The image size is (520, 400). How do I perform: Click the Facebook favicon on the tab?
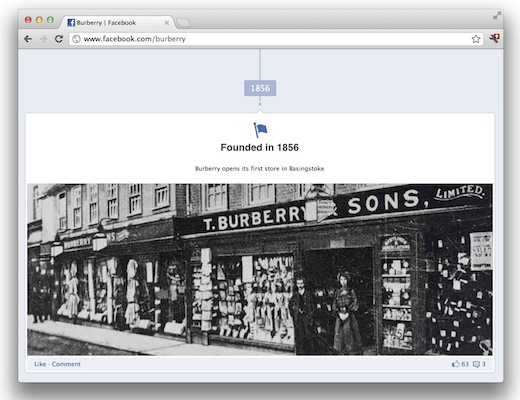coord(71,22)
